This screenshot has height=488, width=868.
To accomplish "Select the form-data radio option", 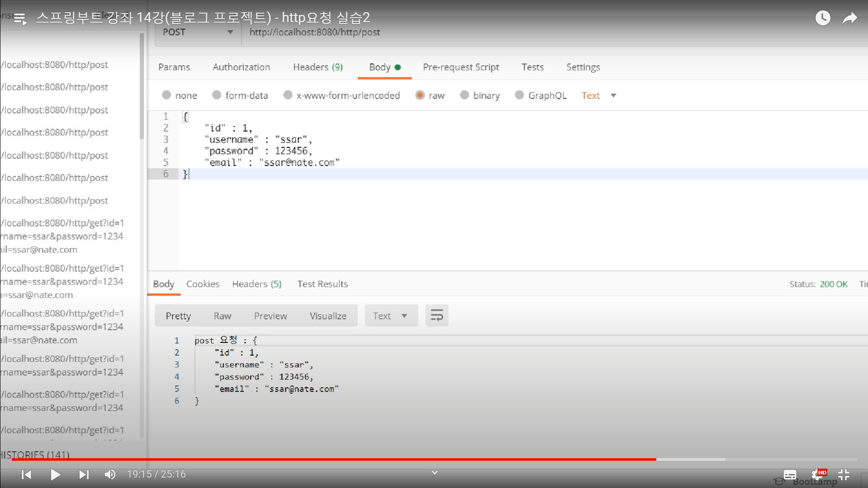I will tap(217, 95).
